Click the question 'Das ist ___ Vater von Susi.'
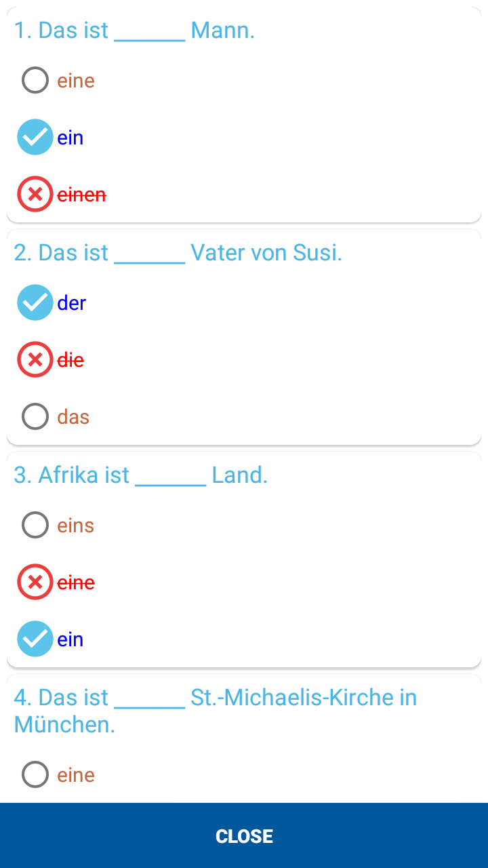The width and height of the screenshot is (488, 868). [x=178, y=253]
